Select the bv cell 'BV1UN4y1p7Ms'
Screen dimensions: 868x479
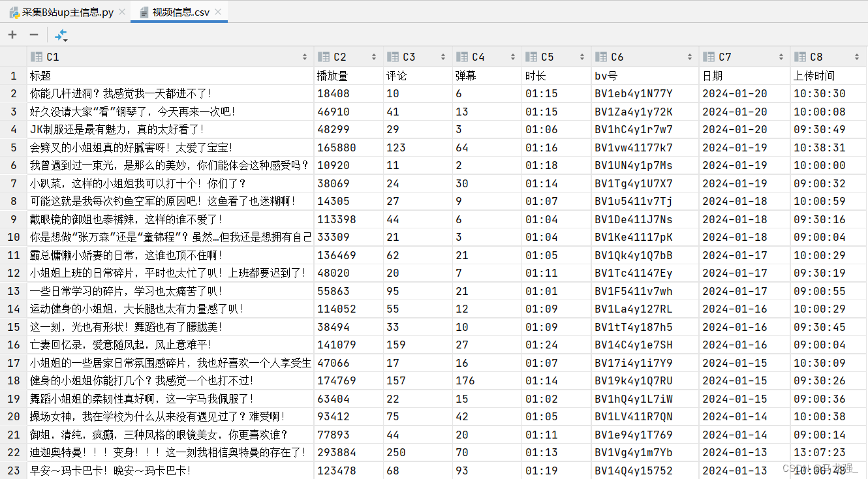coord(645,165)
